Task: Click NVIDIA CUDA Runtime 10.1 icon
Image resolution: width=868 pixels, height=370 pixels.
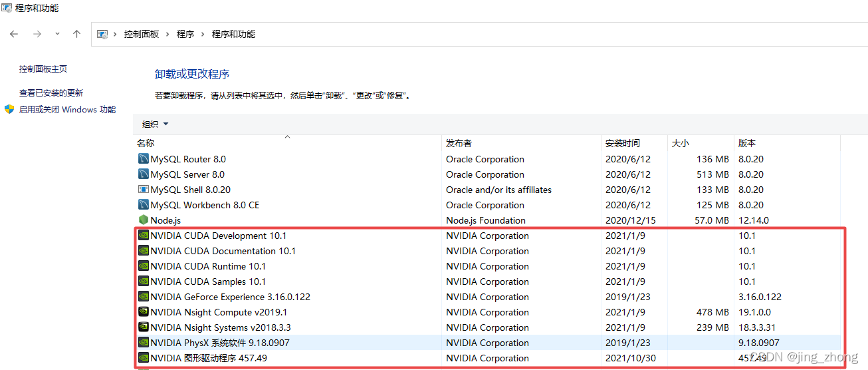Action: pos(144,266)
